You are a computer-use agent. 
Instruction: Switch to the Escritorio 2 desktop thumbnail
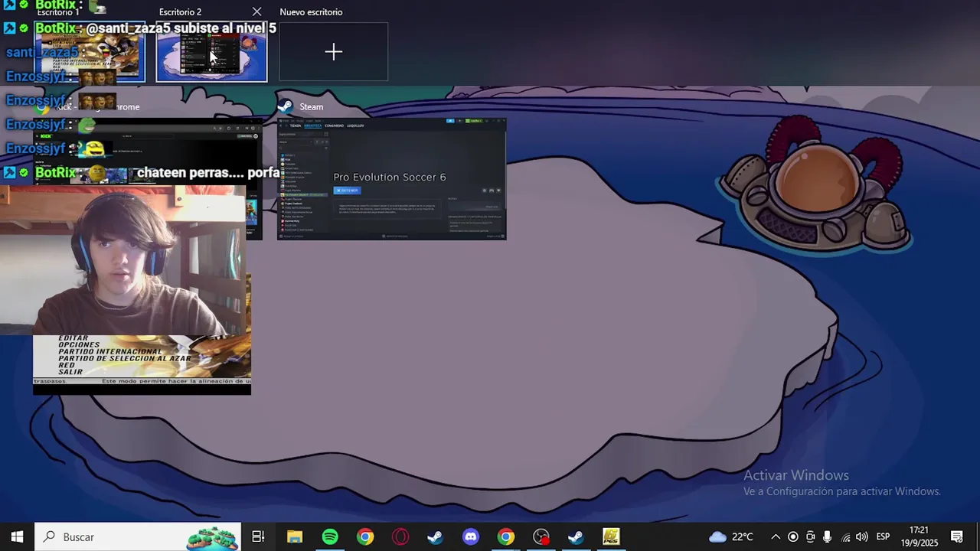coord(212,52)
